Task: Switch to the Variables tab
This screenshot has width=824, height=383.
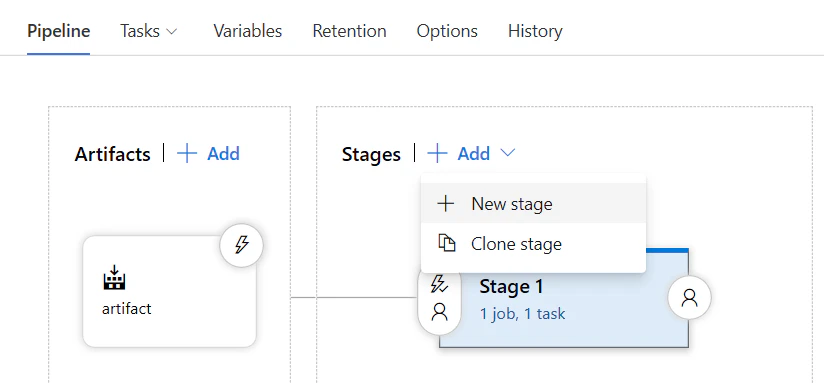Action: pyautogui.click(x=248, y=31)
